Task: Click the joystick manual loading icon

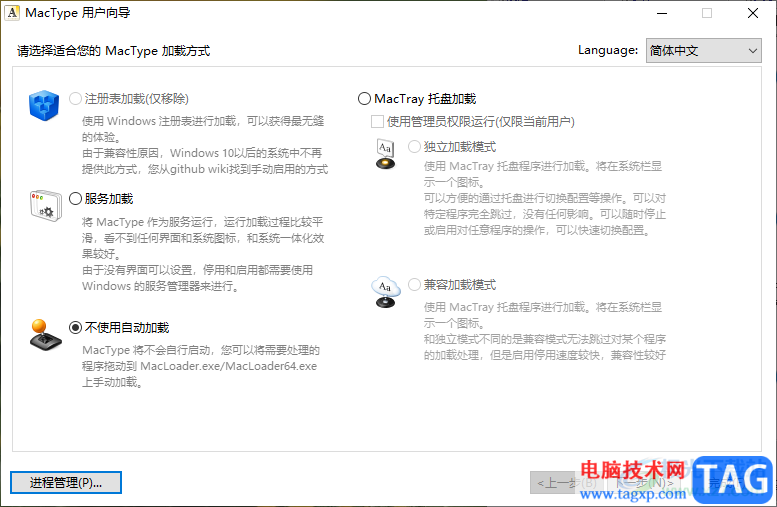Action: [45, 336]
